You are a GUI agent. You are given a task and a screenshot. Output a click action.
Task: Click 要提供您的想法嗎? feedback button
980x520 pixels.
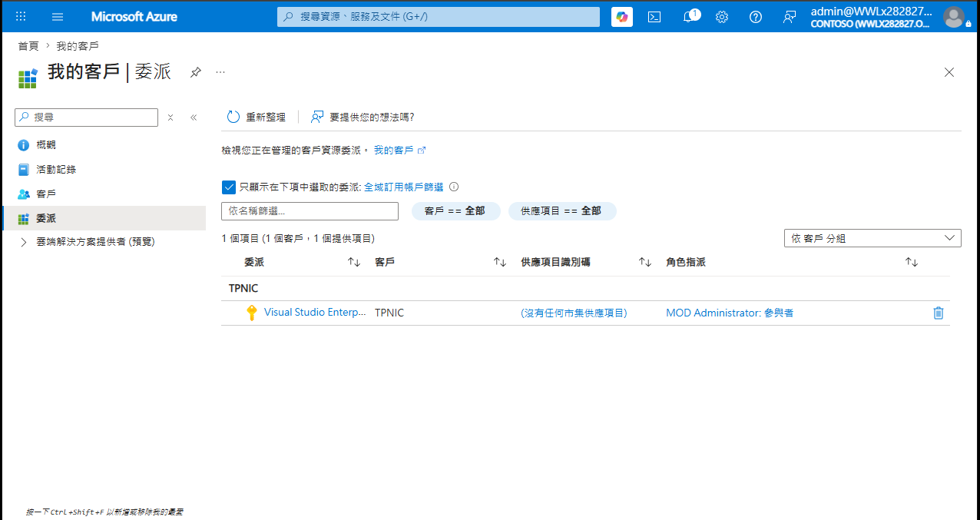click(363, 117)
